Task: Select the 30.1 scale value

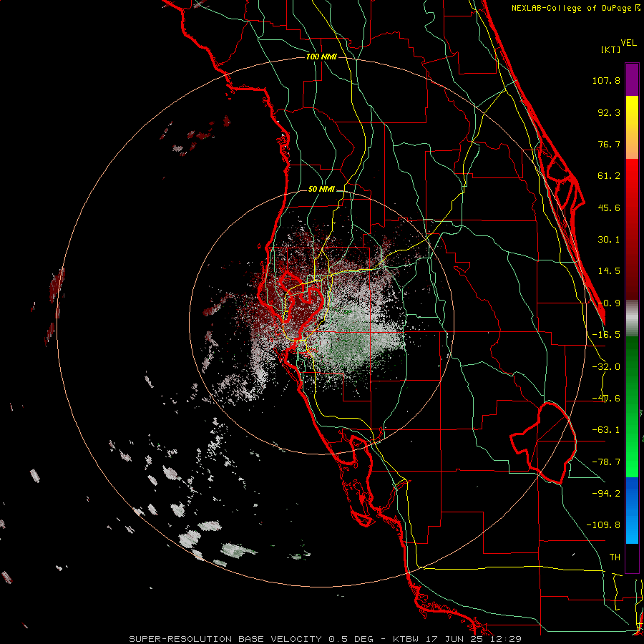Action: [609, 240]
